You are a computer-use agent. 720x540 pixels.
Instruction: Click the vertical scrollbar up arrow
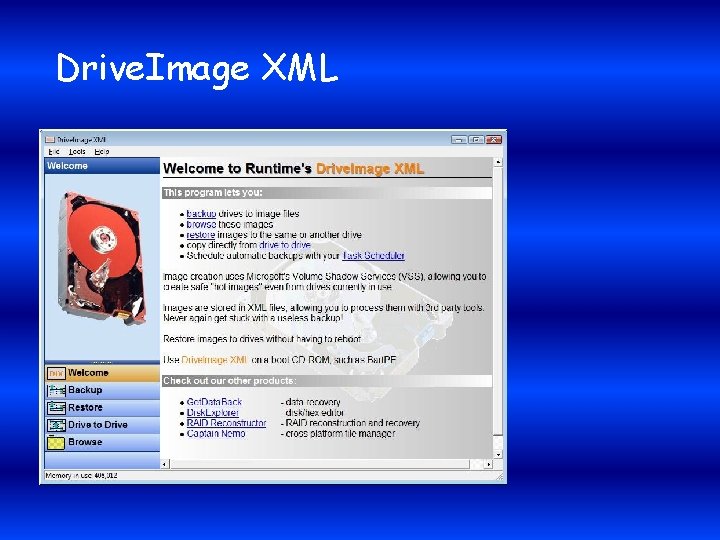(x=498, y=162)
